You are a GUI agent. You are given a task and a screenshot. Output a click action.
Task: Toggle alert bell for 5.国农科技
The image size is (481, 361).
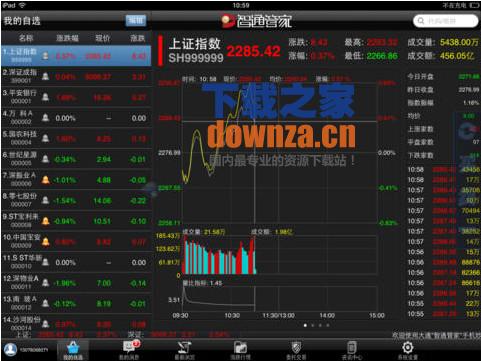[x=46, y=139]
